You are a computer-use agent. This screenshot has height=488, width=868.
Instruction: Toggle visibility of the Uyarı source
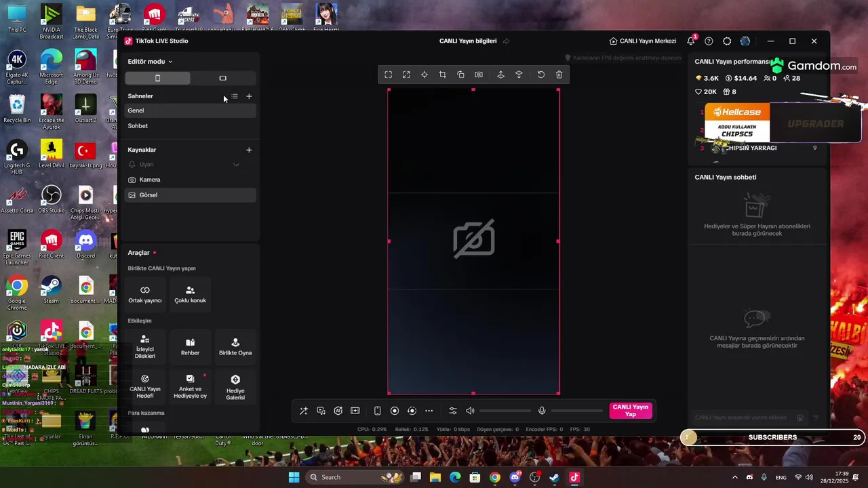pyautogui.click(x=236, y=165)
